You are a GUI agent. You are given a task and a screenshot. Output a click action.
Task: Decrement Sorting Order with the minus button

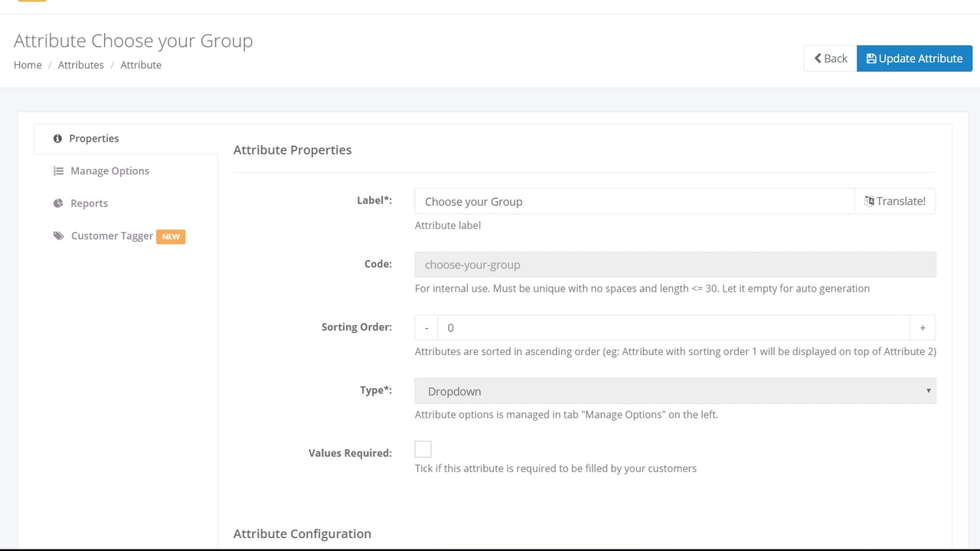(x=426, y=328)
